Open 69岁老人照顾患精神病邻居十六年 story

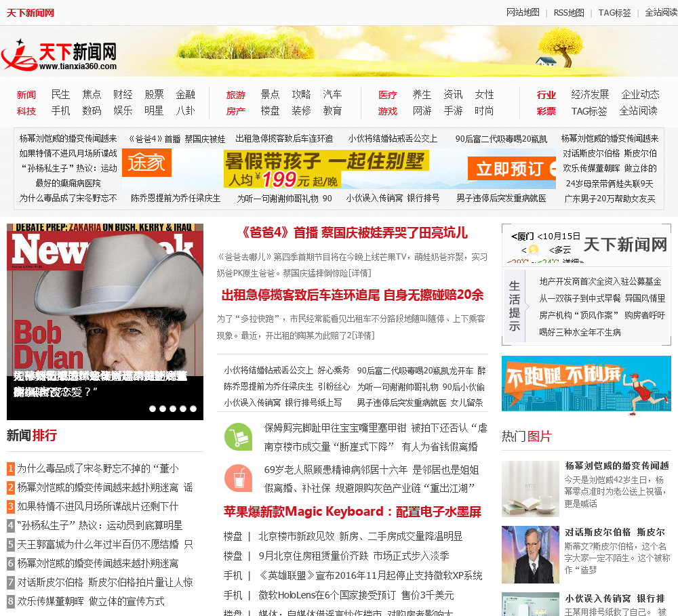(372, 470)
